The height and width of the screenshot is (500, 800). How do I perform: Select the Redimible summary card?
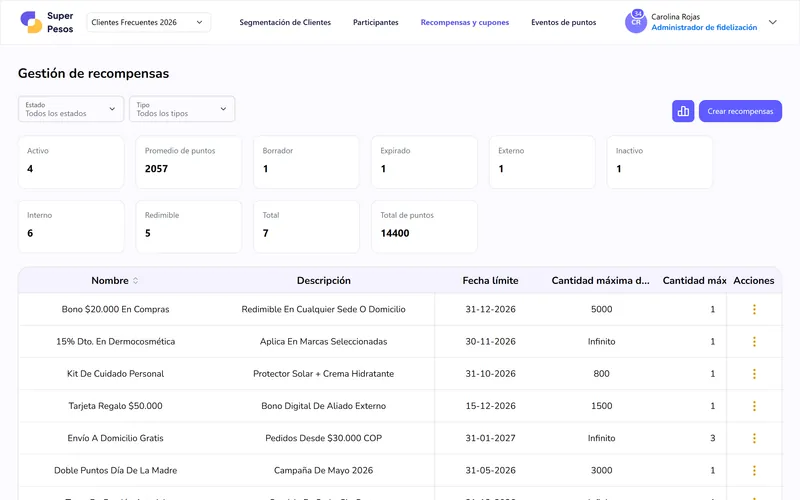(x=189, y=227)
